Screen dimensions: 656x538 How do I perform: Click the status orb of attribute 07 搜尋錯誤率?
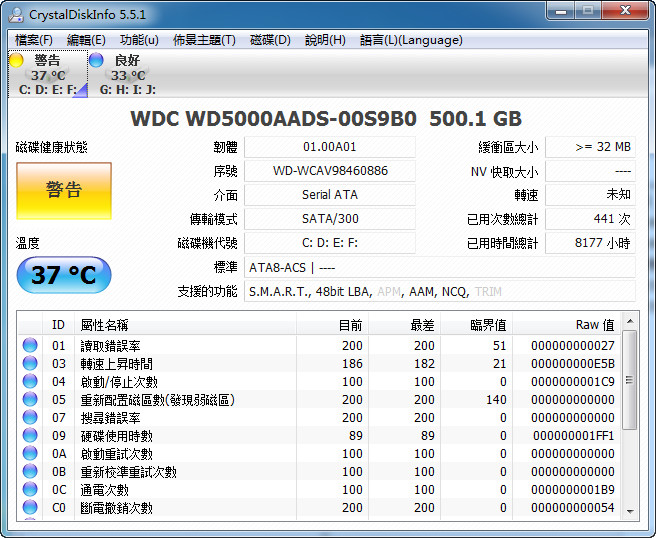[x=30, y=417]
